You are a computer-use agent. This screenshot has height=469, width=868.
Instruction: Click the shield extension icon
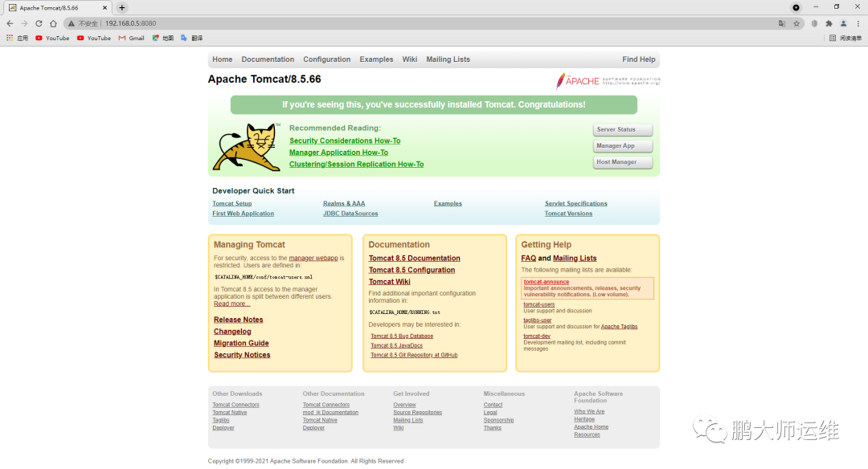click(814, 23)
